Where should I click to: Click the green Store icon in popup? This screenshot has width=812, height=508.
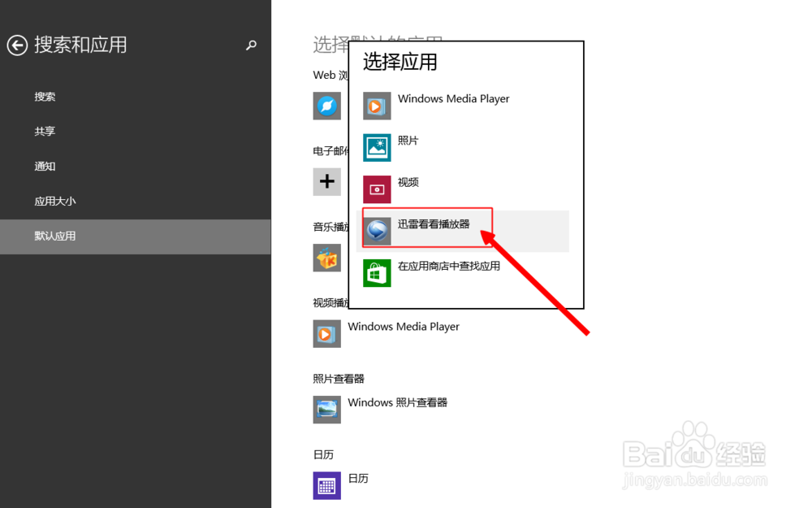point(377,273)
